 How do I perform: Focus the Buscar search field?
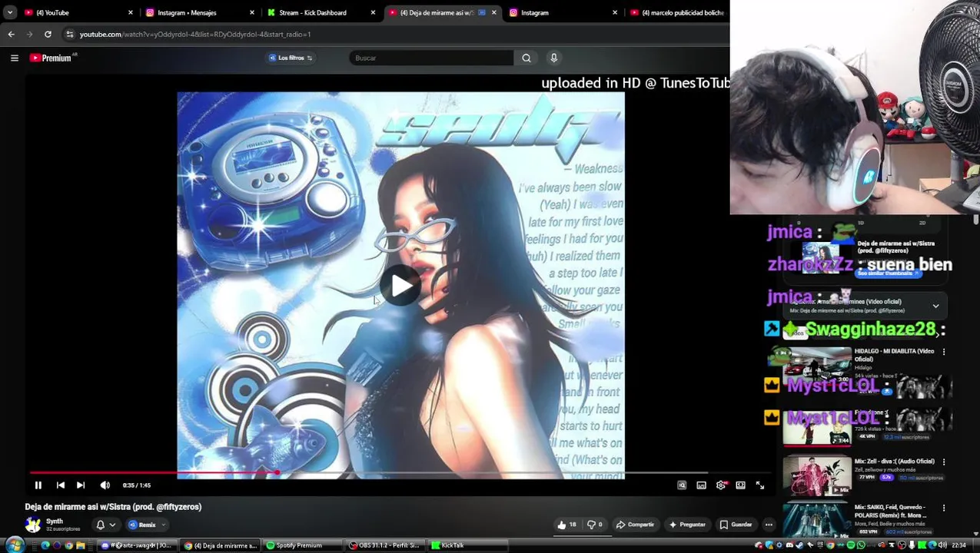430,58
